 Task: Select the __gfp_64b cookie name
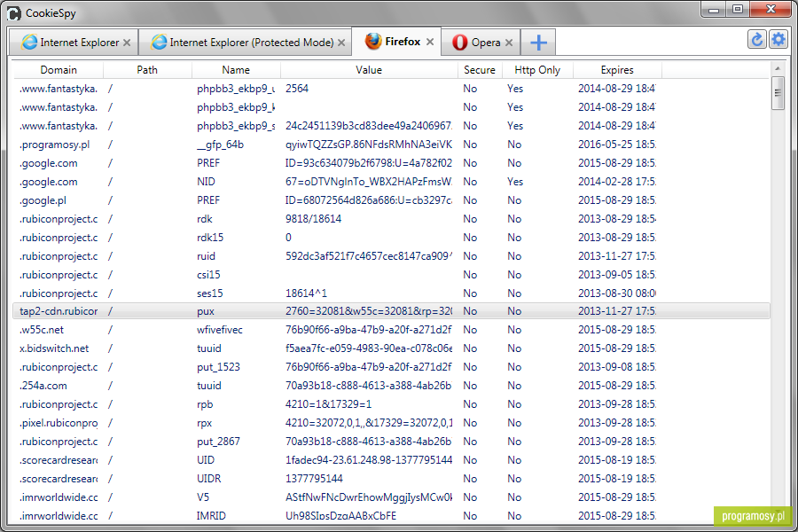[x=221, y=145]
